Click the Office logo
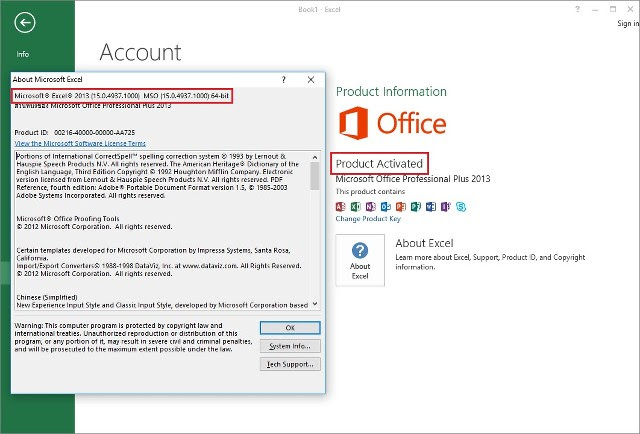 coord(393,123)
